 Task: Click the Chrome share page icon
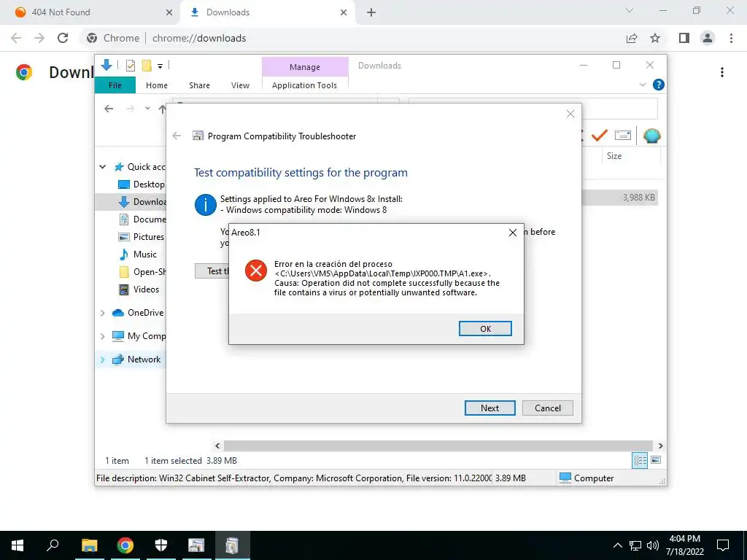[632, 38]
